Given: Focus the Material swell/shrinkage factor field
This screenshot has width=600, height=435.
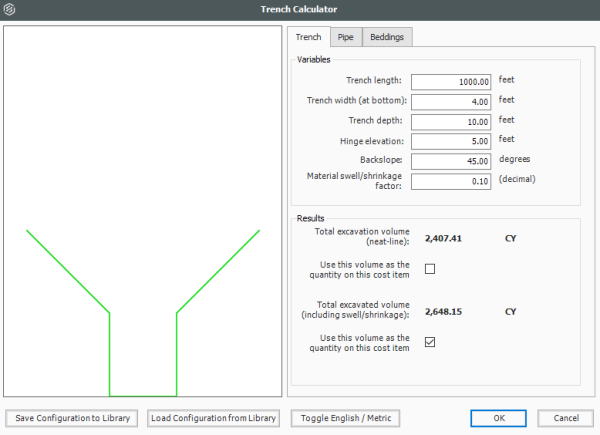Looking at the screenshot, I should [451, 181].
